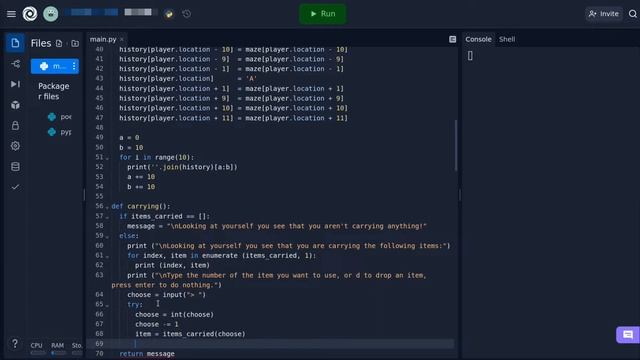
Task: Click into the console output area
Action: (551, 204)
